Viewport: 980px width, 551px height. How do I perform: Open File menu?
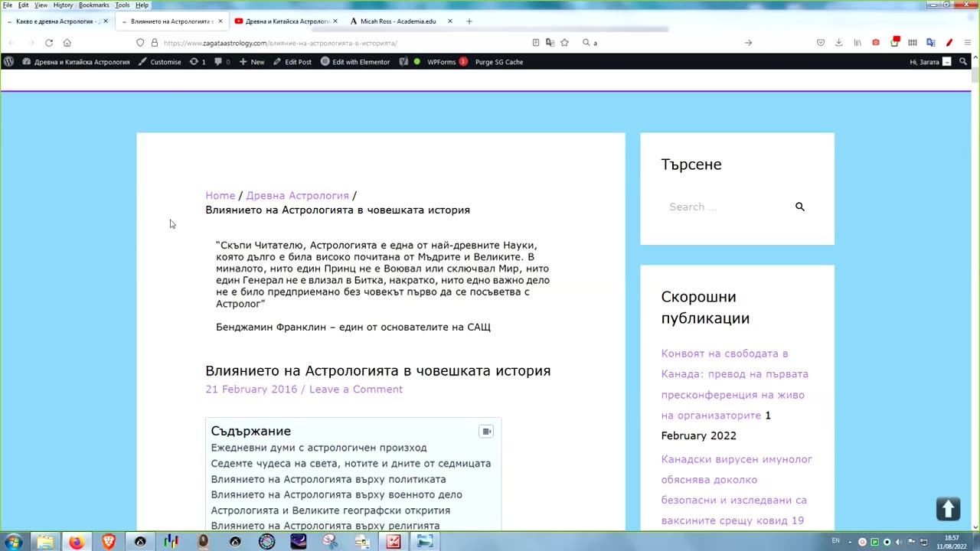click(8, 5)
